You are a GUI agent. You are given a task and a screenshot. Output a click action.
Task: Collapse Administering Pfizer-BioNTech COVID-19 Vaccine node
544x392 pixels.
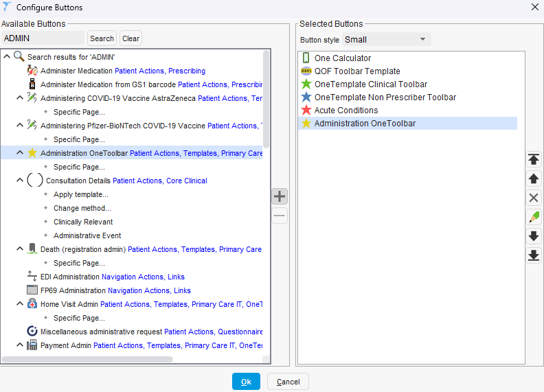(x=20, y=125)
